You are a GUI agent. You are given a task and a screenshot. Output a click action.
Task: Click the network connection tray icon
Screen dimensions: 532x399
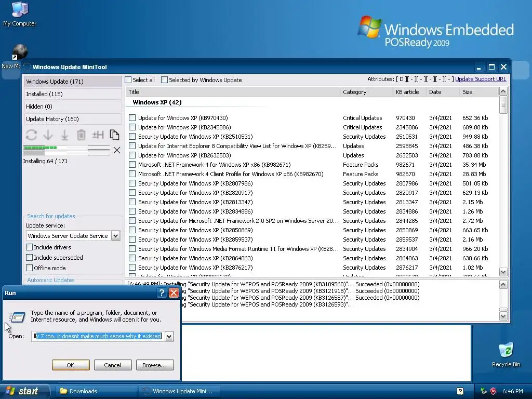tap(484, 391)
